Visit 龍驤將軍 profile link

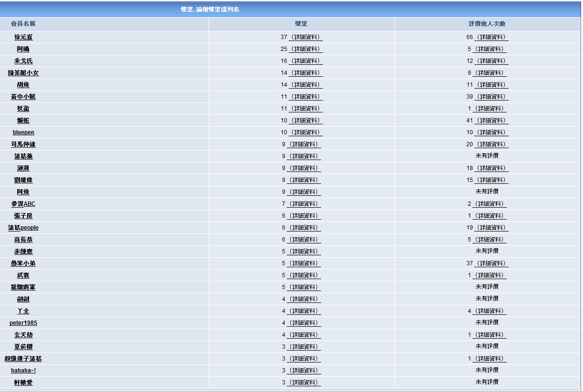point(23,287)
